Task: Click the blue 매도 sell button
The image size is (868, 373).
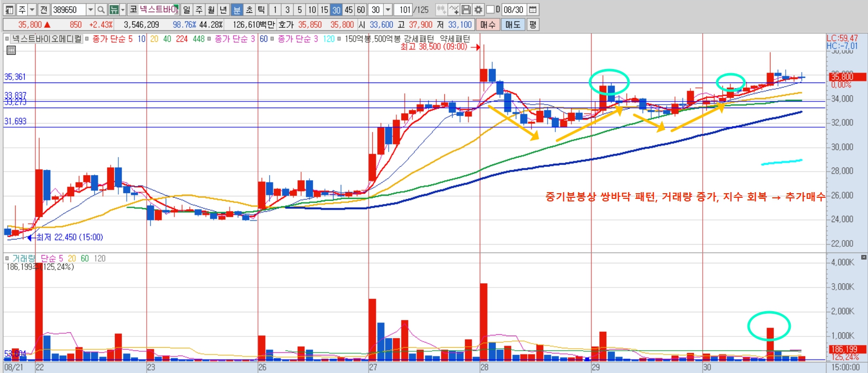Action: (x=513, y=24)
